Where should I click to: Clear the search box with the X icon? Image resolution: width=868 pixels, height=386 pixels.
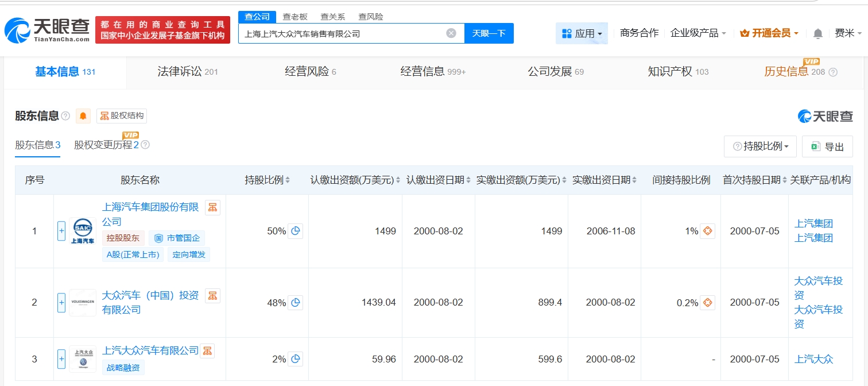[451, 33]
